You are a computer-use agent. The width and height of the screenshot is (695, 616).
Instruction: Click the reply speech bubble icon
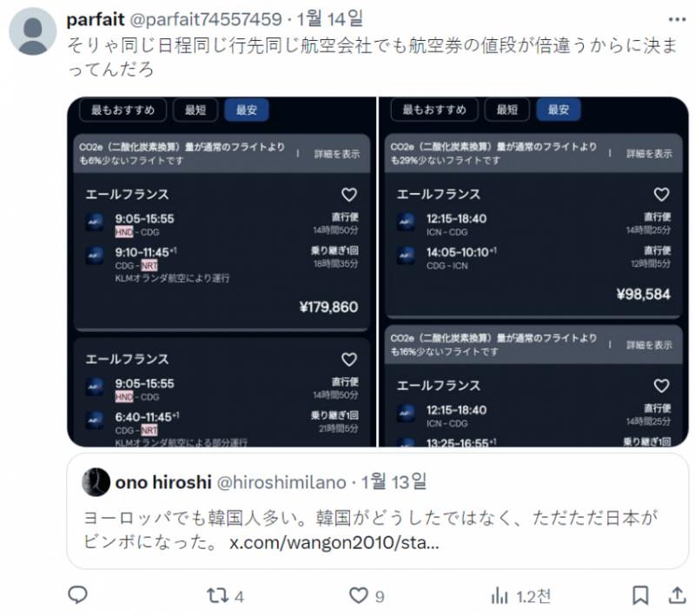[x=77, y=595]
